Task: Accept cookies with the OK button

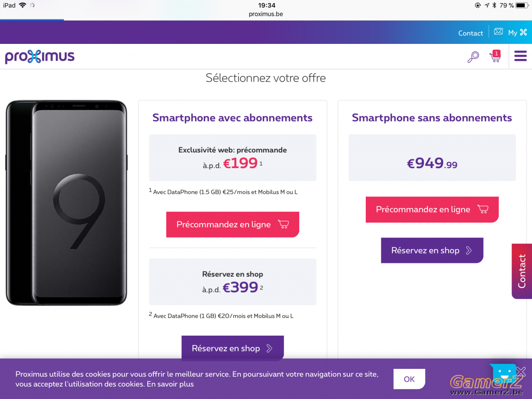Action: pos(409,379)
